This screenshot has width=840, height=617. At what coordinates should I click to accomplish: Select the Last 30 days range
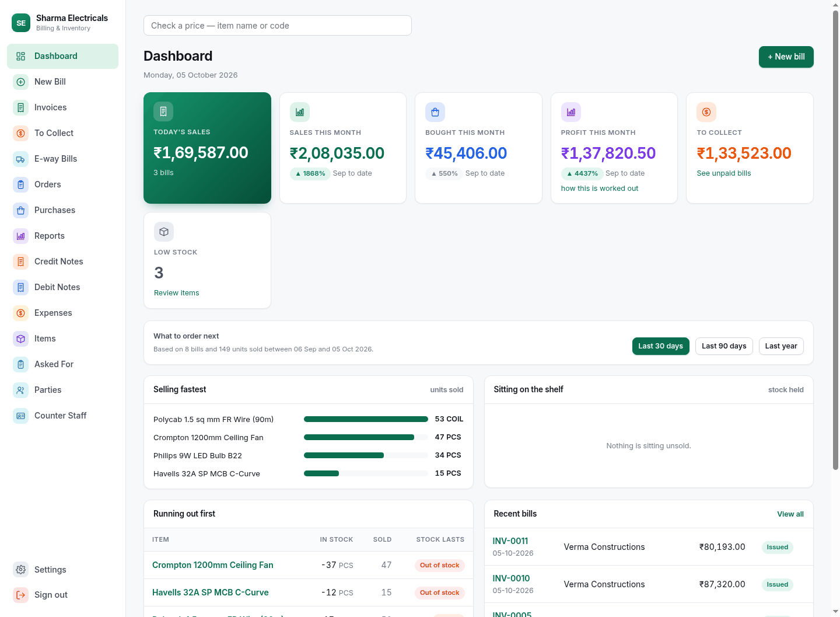pyautogui.click(x=661, y=346)
